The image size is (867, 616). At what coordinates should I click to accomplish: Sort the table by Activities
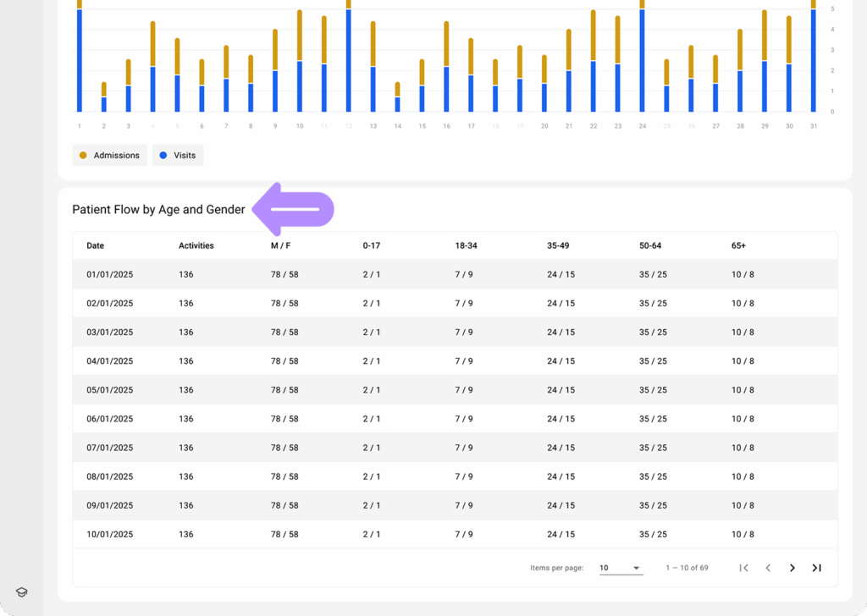point(196,245)
